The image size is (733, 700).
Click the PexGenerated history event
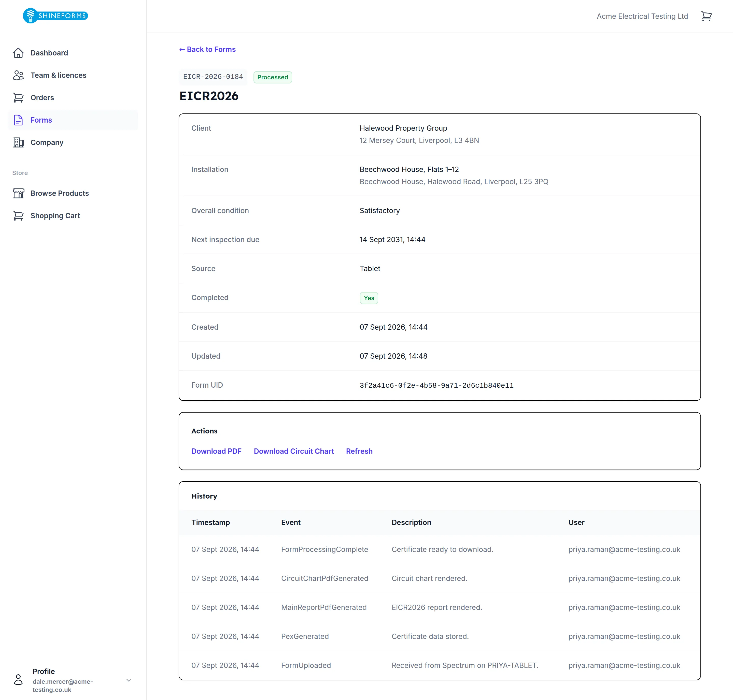305,637
